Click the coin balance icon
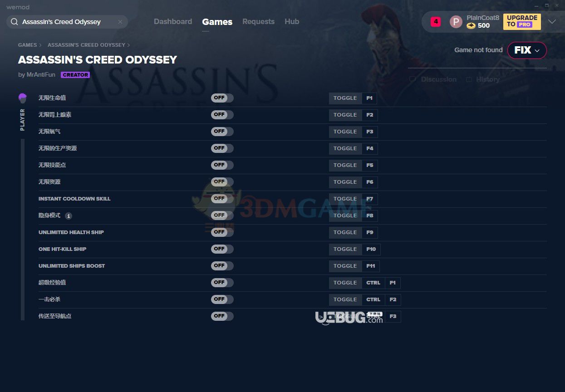 (x=471, y=26)
